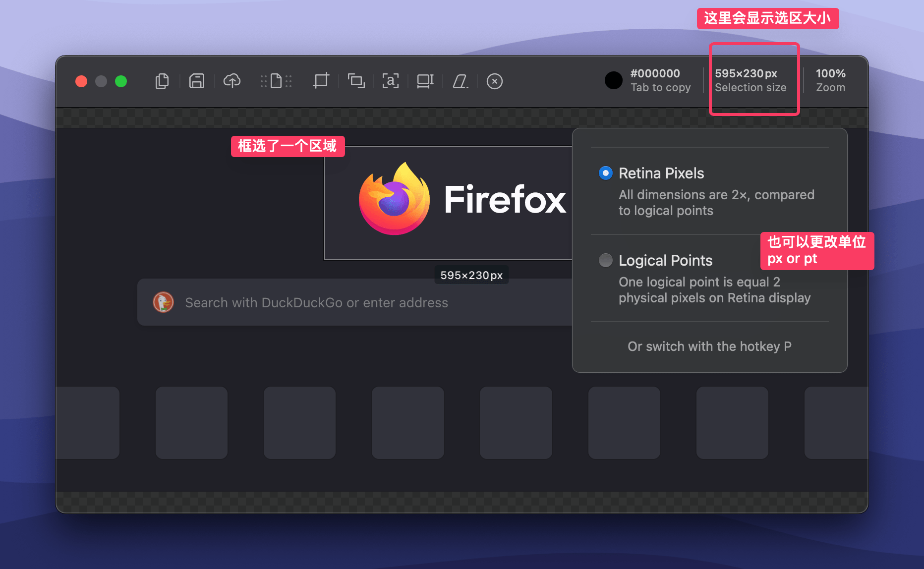Viewport: 924px width, 569px height.
Task: Open the Selection size unit popover
Action: click(x=751, y=80)
